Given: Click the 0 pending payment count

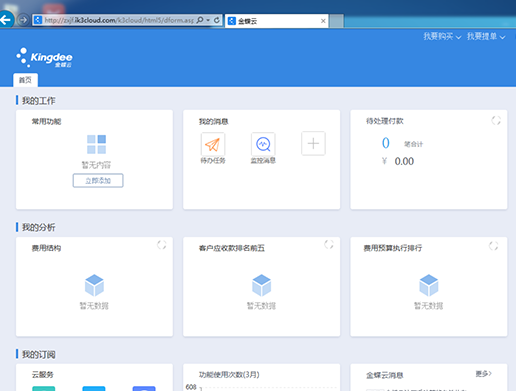Looking at the screenshot, I should tap(386, 143).
